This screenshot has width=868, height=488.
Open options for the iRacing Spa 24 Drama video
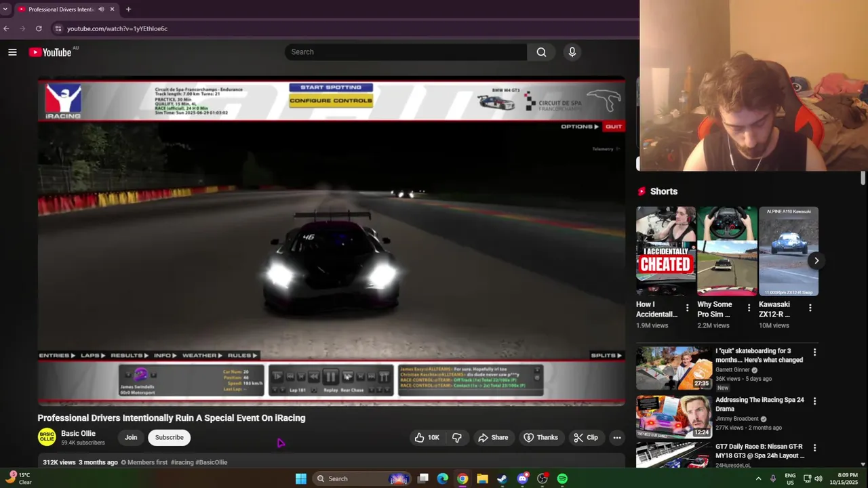coord(814,401)
